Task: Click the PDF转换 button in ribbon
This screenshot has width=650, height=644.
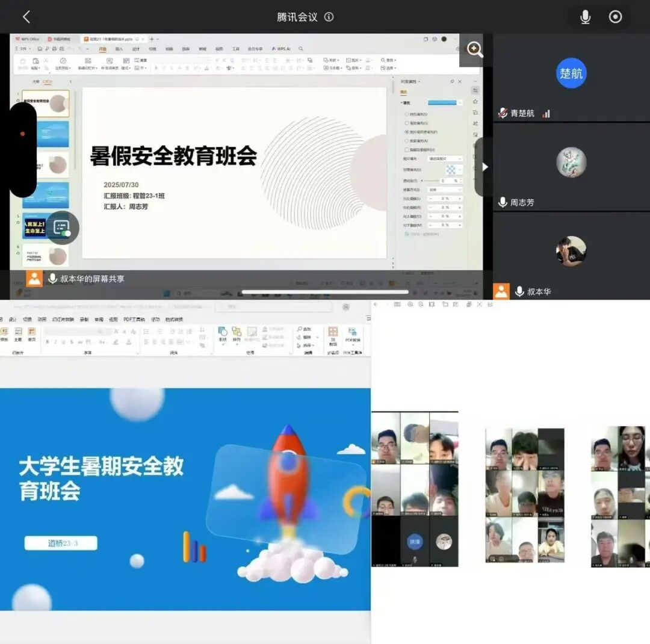Action: click(x=352, y=336)
